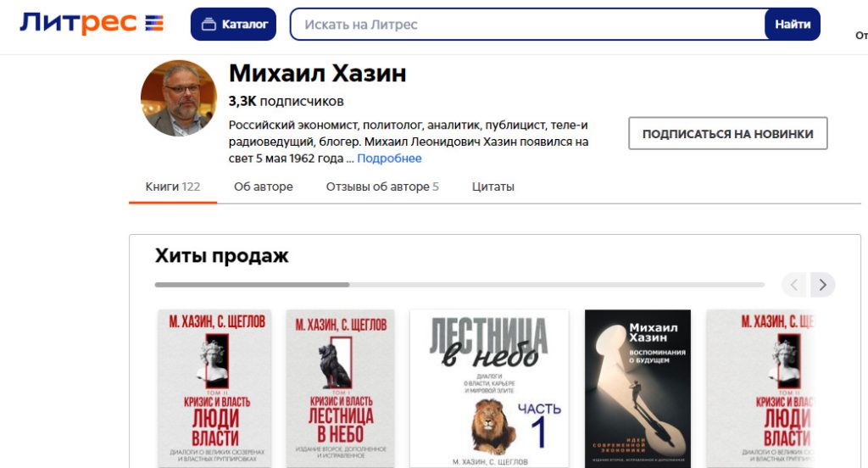Open first Люди власти book cover
The width and height of the screenshot is (868, 468).
tap(214, 389)
